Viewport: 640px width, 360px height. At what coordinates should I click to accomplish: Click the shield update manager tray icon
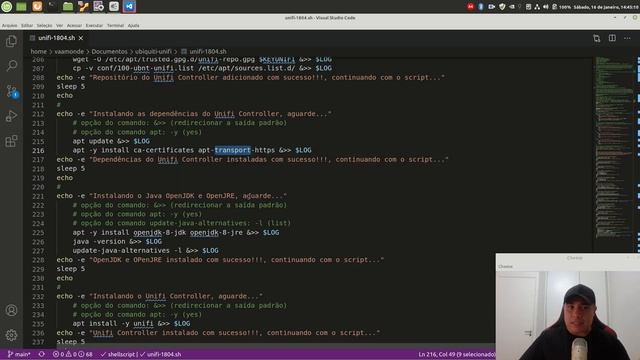502,7
